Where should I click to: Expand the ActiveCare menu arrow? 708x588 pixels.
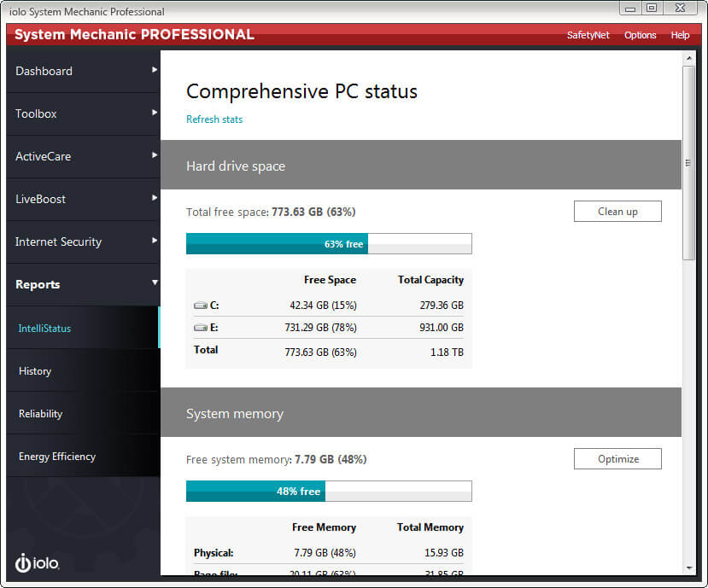tap(155, 155)
